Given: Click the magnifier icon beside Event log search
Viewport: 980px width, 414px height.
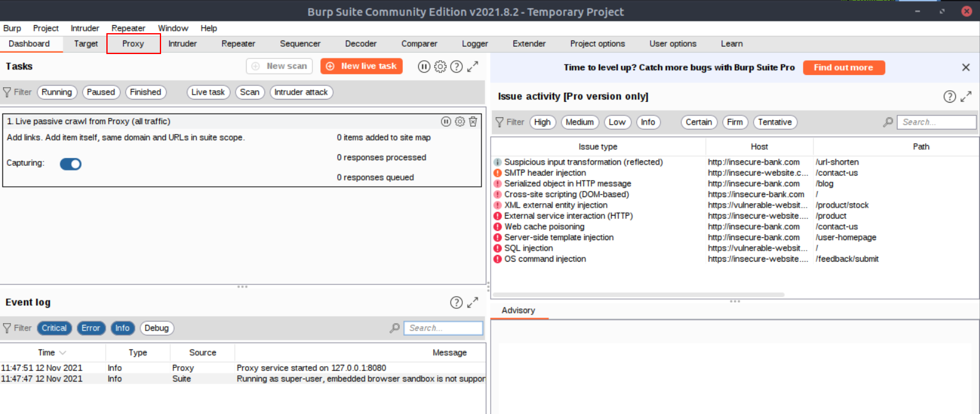Looking at the screenshot, I should [395, 328].
